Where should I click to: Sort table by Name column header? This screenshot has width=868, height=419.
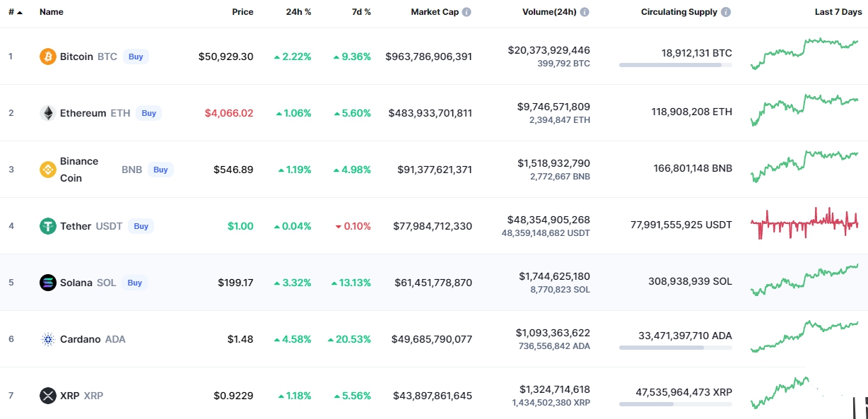point(52,12)
